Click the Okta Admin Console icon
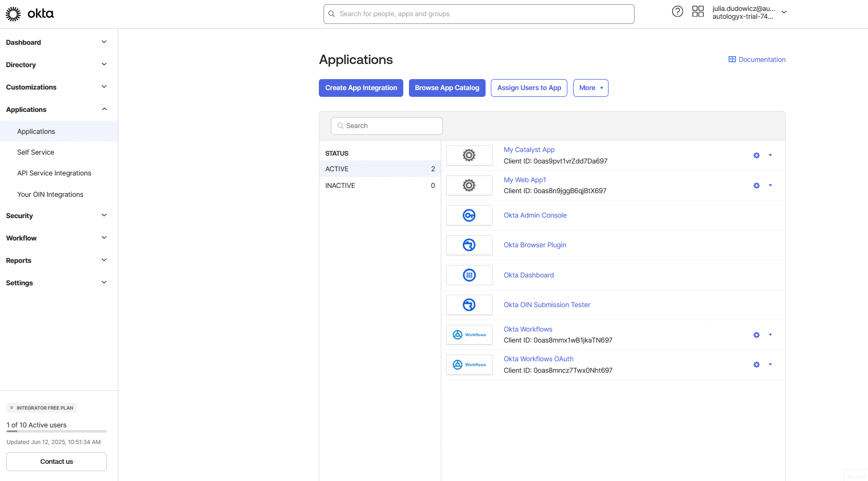 point(469,215)
